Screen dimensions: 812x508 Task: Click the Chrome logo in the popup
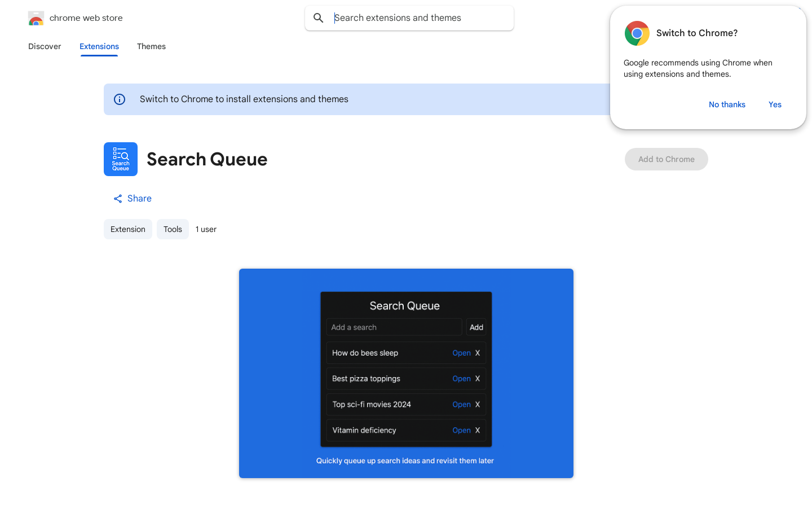(x=637, y=33)
